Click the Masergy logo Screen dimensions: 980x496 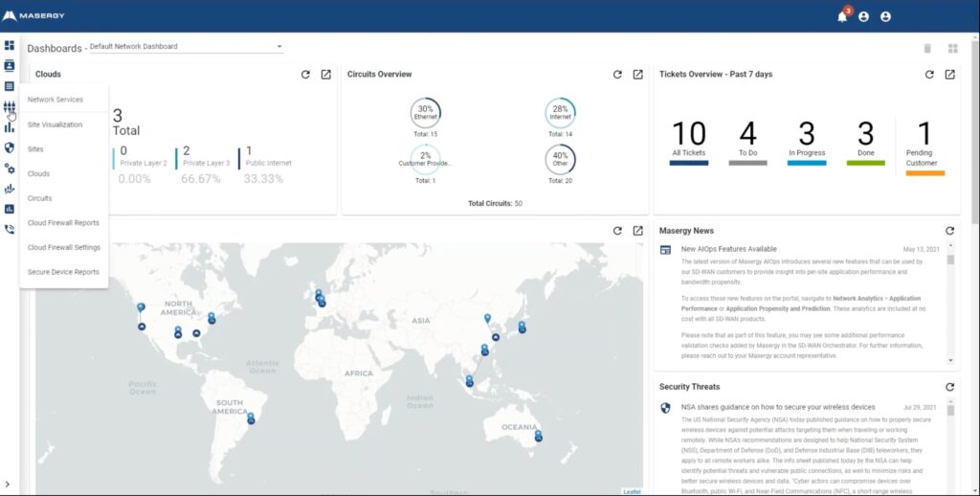[x=33, y=15]
